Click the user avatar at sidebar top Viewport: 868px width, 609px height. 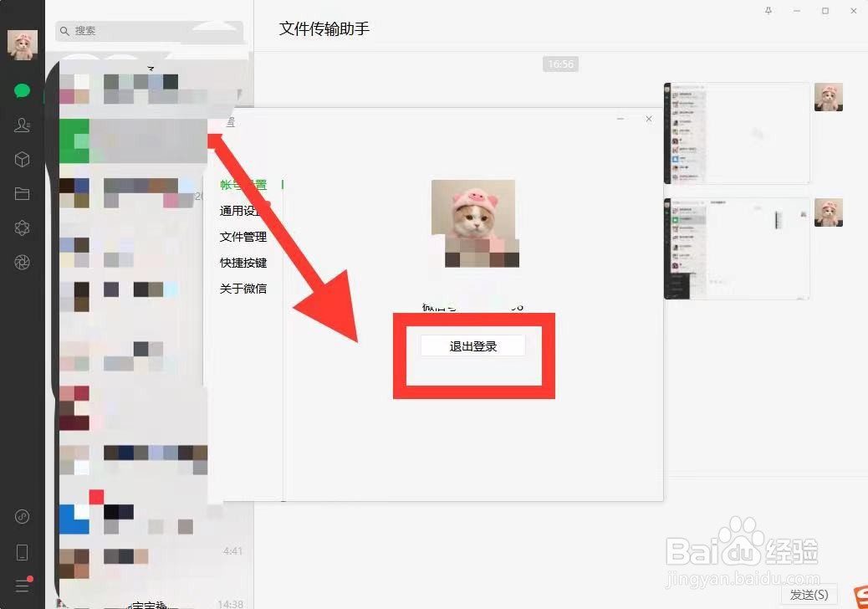22,43
